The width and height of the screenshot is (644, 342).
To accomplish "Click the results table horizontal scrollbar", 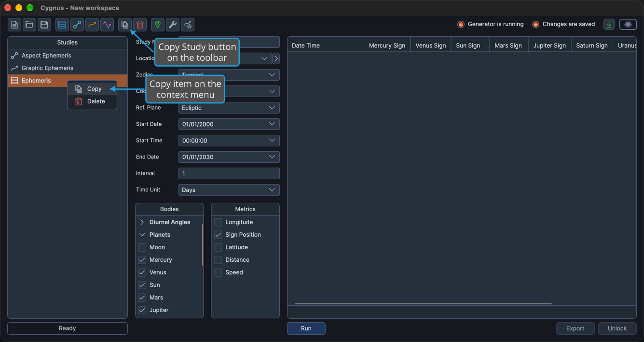I will pyautogui.click(x=423, y=304).
